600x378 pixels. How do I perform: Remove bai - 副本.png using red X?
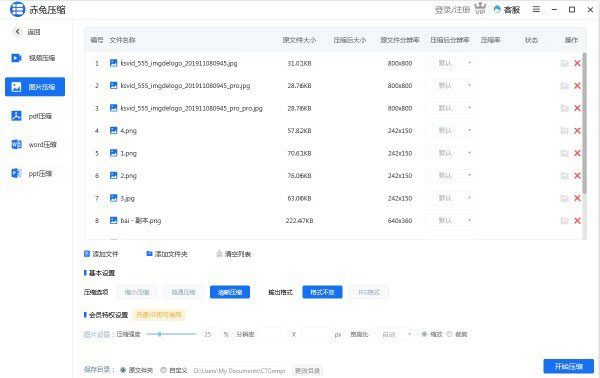pyautogui.click(x=577, y=221)
